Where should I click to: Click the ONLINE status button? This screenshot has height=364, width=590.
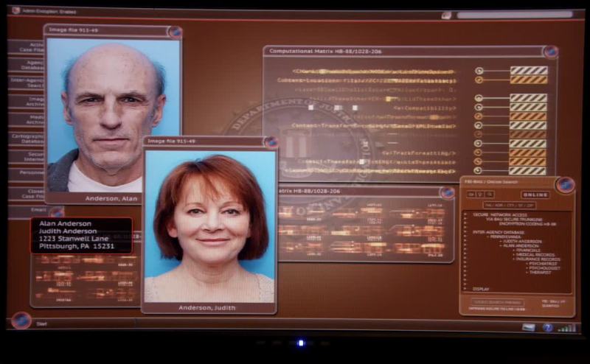[535, 195]
